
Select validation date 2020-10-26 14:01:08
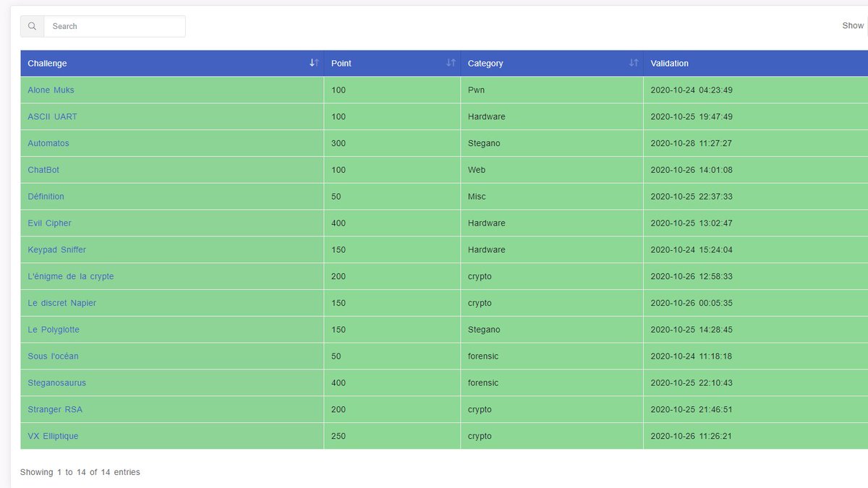click(x=692, y=171)
